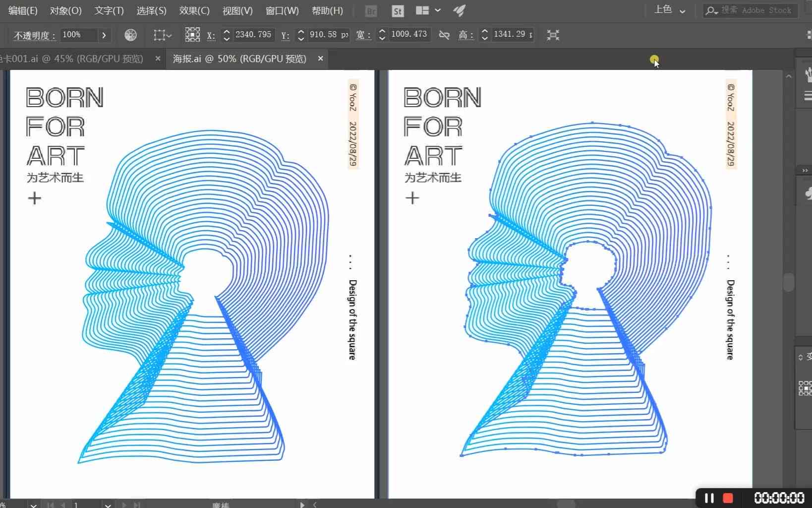The image size is (812, 508).
Task: Open the 选择(S) menu
Action: point(151,10)
